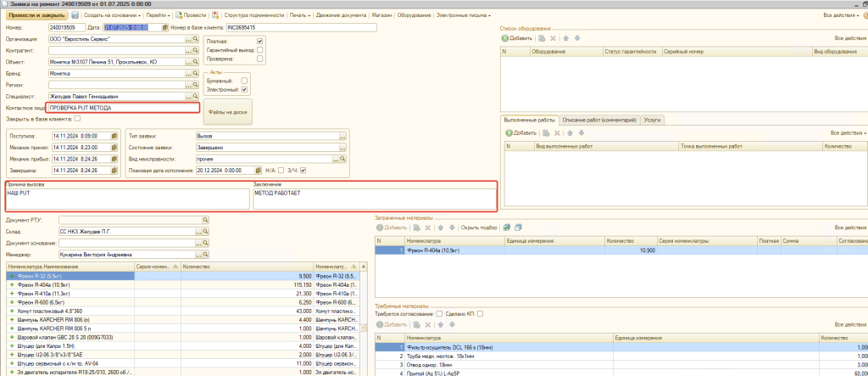The width and height of the screenshot is (868, 376).
Task: Click Провести и закрыть button
Action: pyautogui.click(x=35, y=15)
